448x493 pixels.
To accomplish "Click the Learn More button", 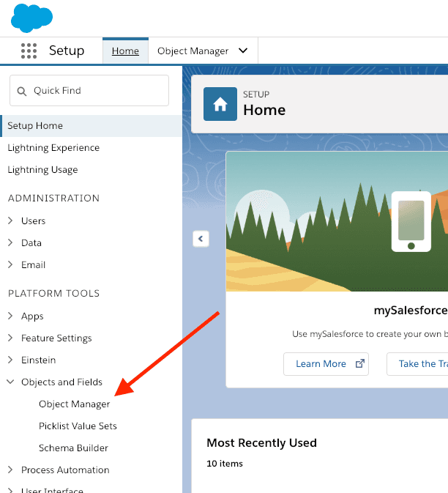I will [x=326, y=363].
